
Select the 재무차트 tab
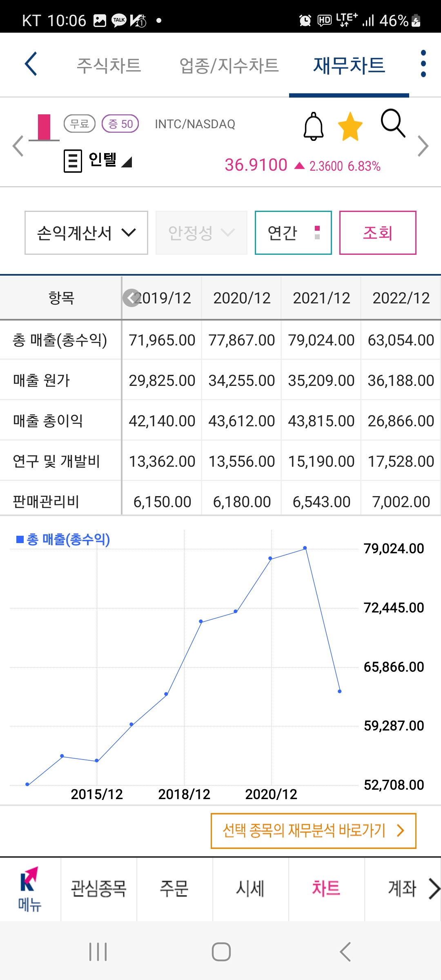[x=349, y=65]
